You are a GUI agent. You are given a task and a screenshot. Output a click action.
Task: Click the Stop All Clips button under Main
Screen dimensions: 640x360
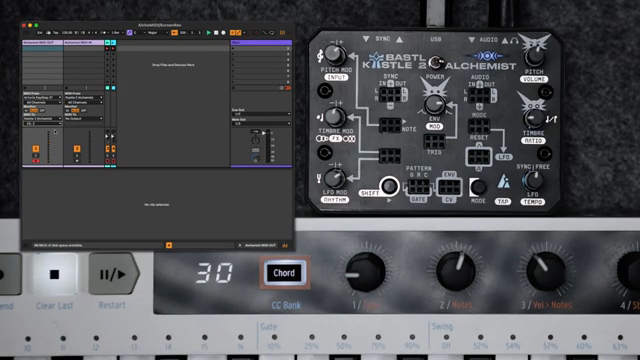[233, 88]
